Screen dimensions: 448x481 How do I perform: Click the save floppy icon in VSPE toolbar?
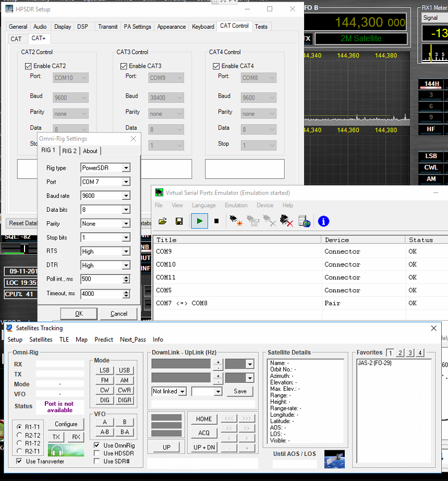(x=179, y=221)
